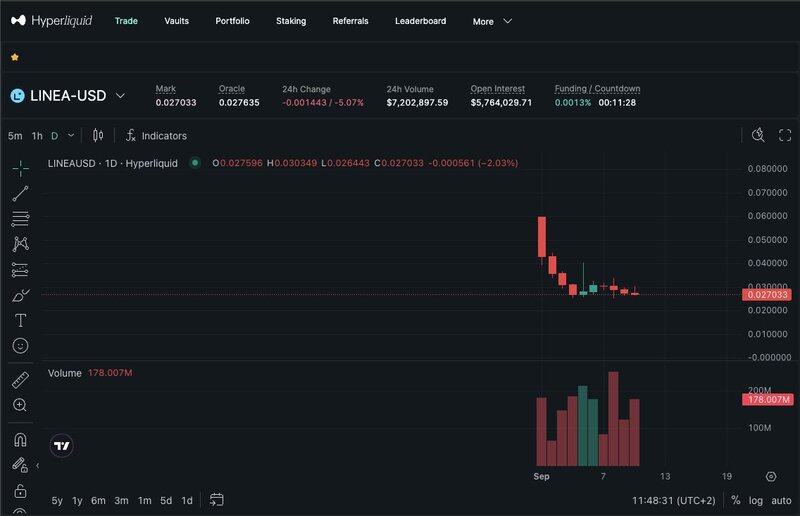Select the trend line tool
Viewport: 800px width, 516px height.
[x=20, y=193]
